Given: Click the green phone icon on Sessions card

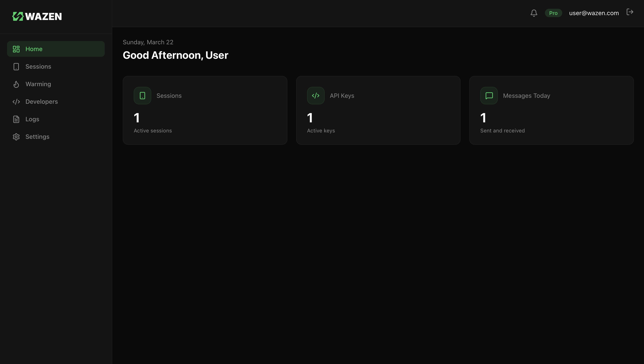Looking at the screenshot, I should tap(142, 95).
